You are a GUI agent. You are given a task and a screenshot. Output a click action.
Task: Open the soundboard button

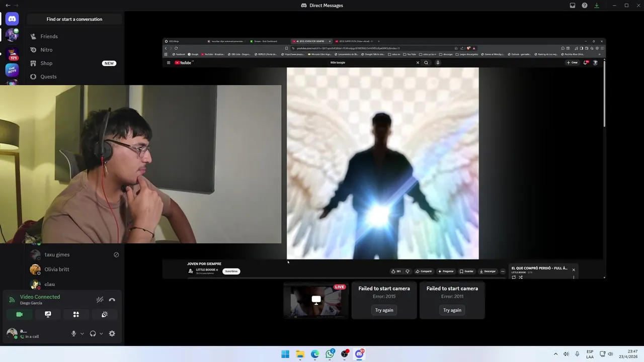[x=105, y=314]
